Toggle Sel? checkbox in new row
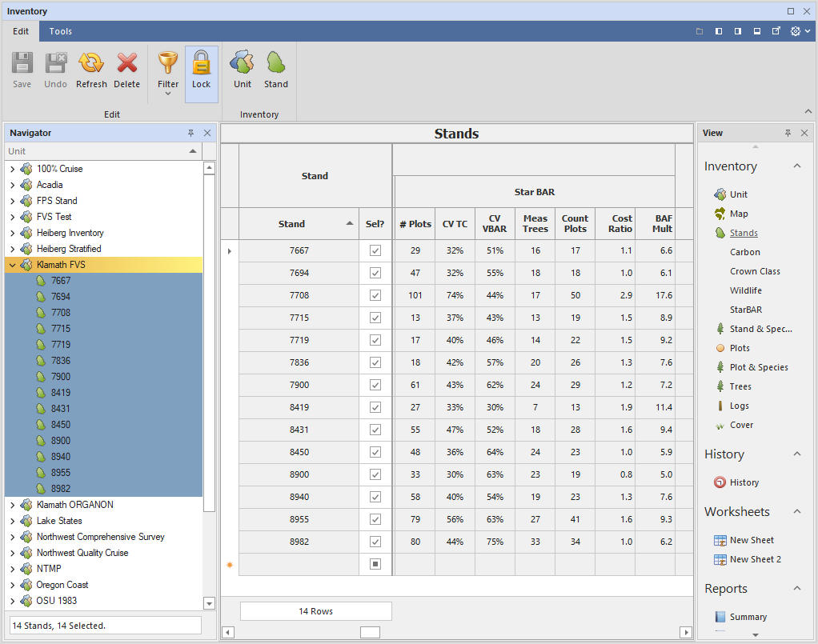Viewport: 818px width, 644px height. click(x=375, y=564)
